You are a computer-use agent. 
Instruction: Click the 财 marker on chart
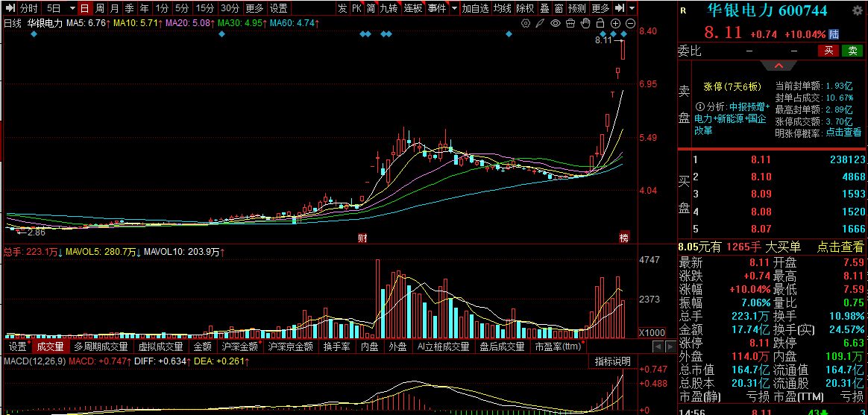(362, 238)
